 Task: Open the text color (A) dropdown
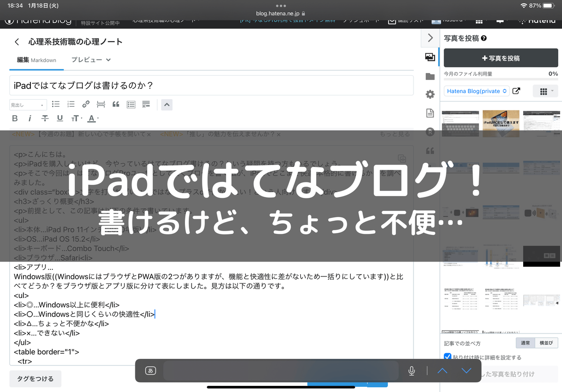click(x=93, y=118)
